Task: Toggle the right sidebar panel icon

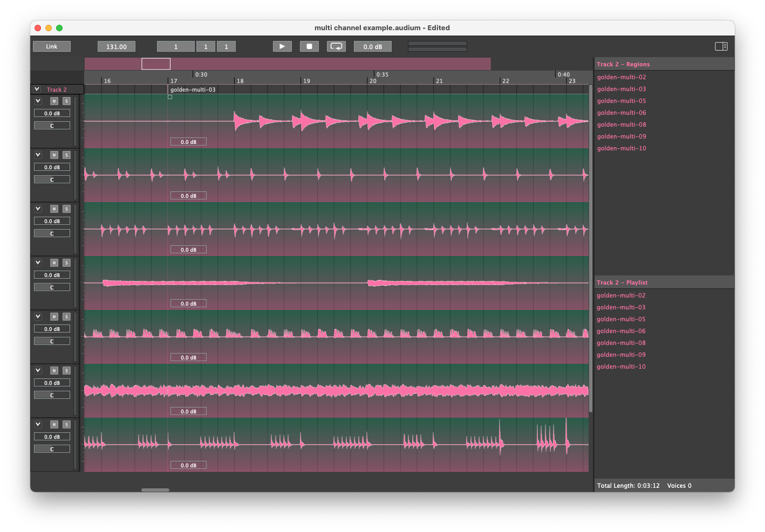Action: click(721, 46)
